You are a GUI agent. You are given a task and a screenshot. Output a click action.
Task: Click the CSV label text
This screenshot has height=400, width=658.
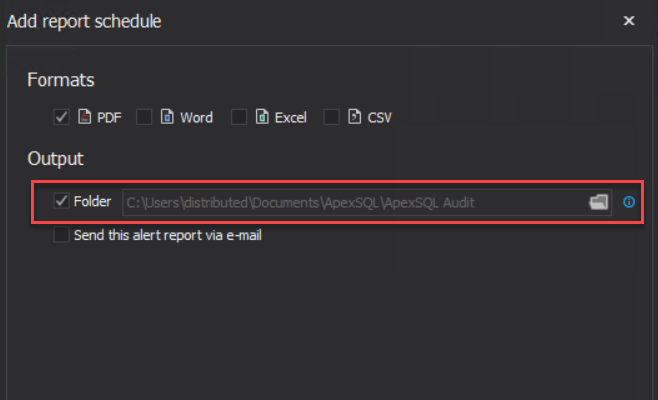click(x=379, y=118)
